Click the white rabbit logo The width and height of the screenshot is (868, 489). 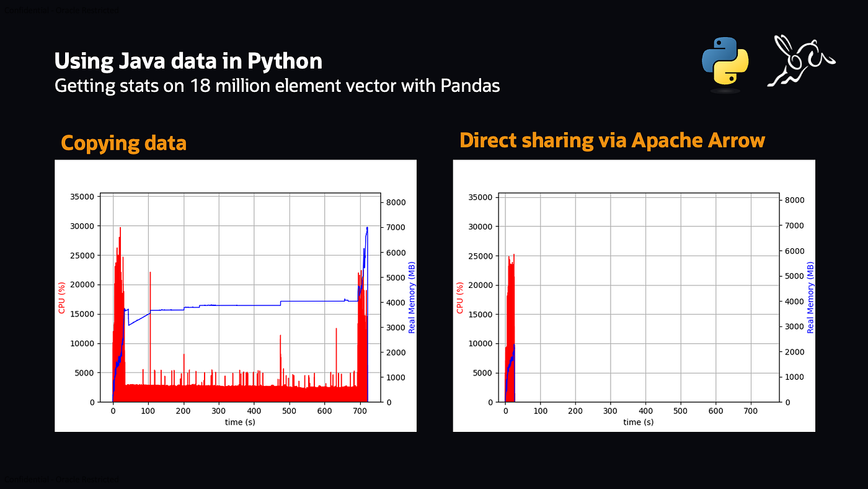(x=800, y=61)
